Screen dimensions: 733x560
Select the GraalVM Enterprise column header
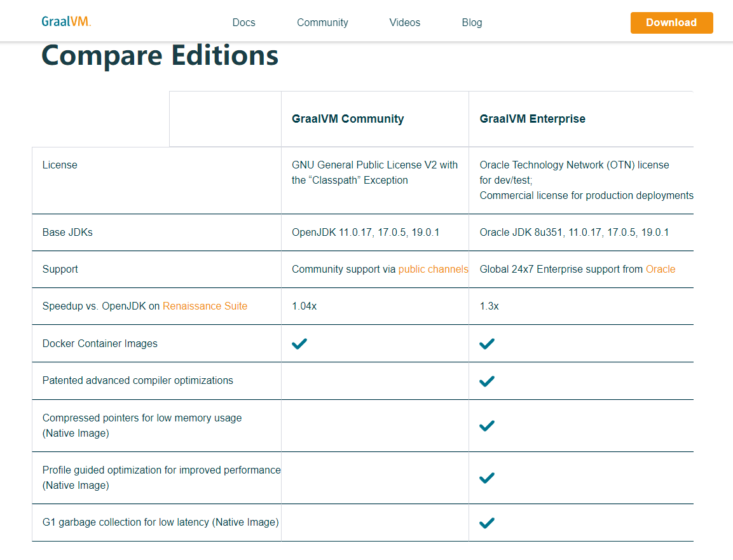coord(533,119)
